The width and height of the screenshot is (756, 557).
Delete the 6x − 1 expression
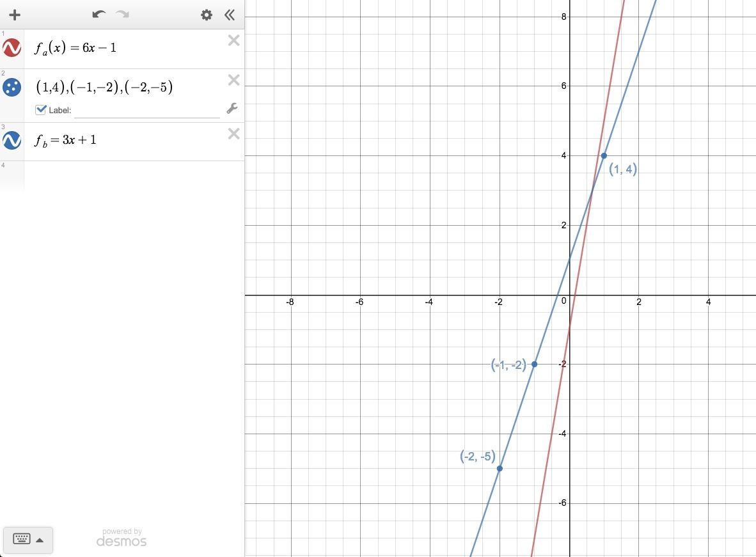click(x=234, y=40)
